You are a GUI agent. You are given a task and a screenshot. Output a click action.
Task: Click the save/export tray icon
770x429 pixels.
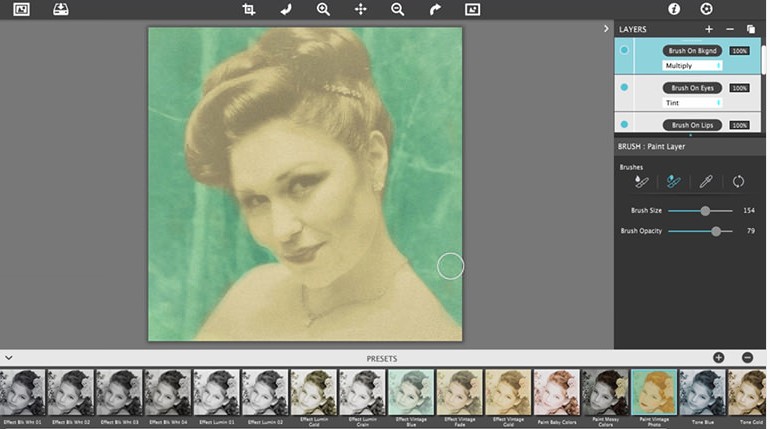point(60,9)
